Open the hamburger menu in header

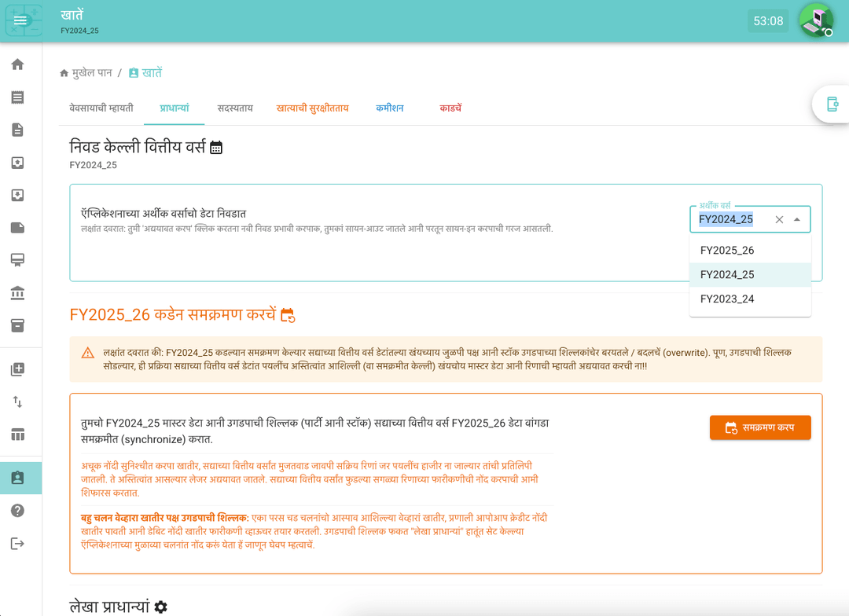(x=20, y=20)
